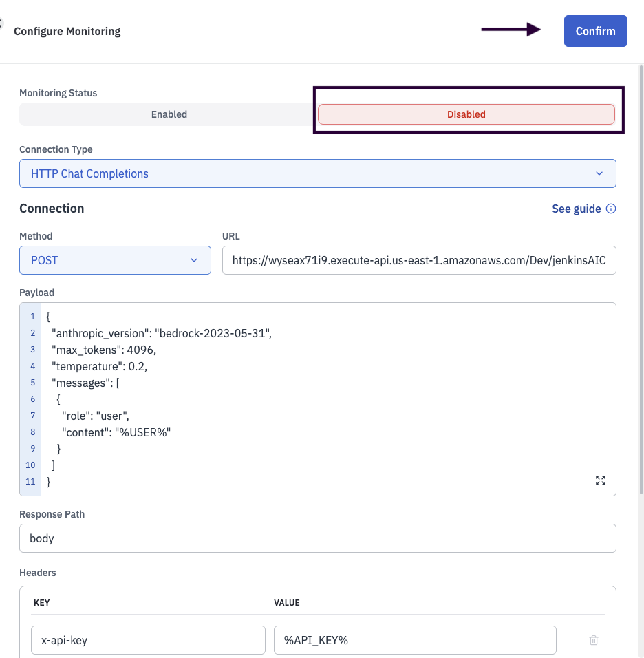Delete the x-api-key header row
Image resolution: width=644 pixels, height=658 pixels.
coord(593,640)
